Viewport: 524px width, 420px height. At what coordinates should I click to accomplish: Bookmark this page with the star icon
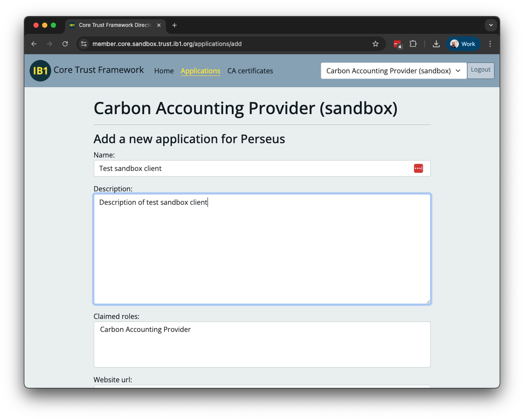click(376, 44)
